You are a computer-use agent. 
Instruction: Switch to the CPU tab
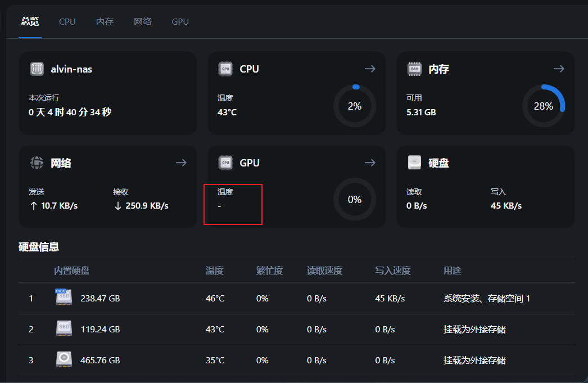[67, 22]
